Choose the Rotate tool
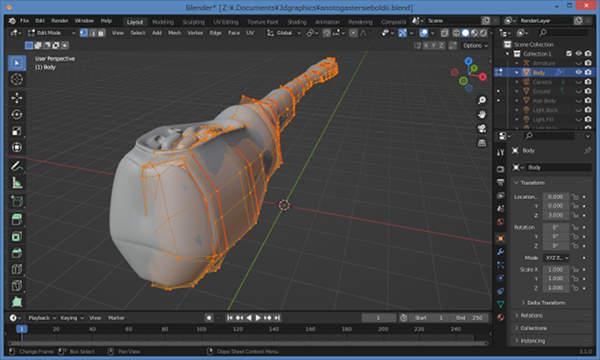 17,114
